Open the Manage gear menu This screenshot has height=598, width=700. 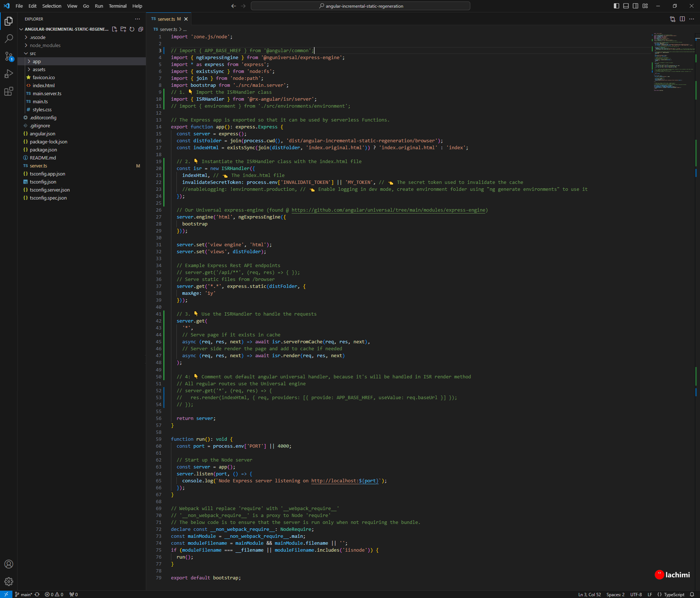point(9,581)
